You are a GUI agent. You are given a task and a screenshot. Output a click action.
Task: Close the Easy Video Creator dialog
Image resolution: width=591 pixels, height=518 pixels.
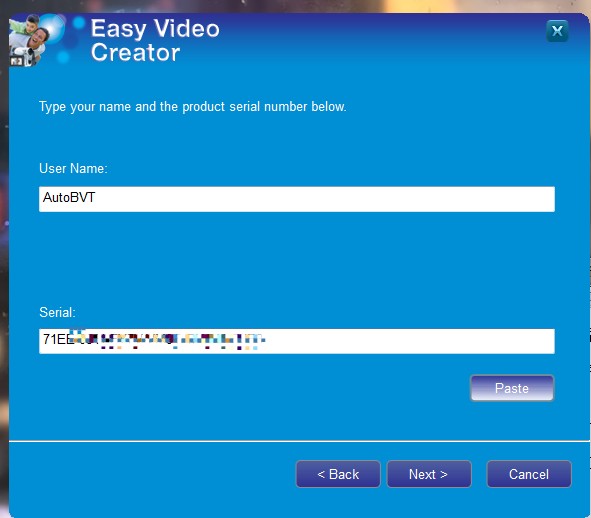click(x=557, y=31)
